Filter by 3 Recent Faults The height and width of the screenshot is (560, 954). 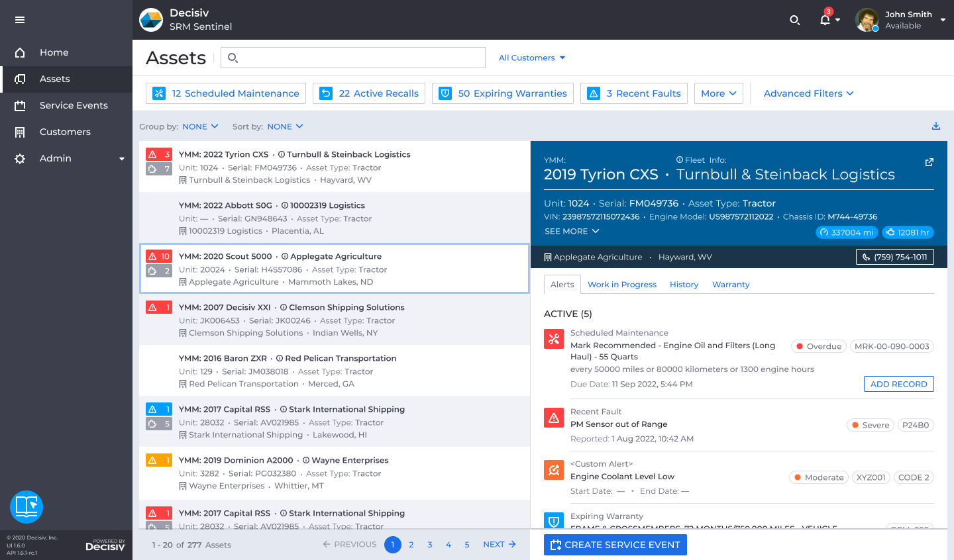pos(634,93)
